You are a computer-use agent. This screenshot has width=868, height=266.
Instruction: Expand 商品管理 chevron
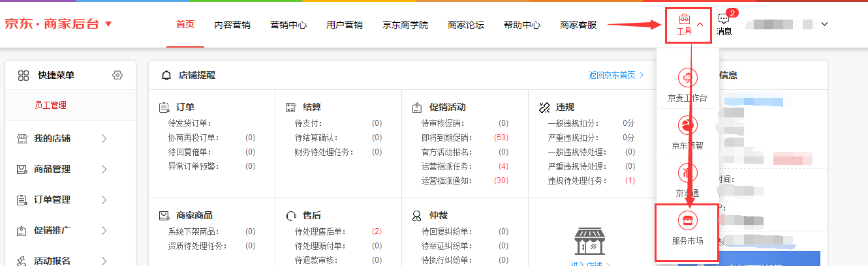pos(104,169)
